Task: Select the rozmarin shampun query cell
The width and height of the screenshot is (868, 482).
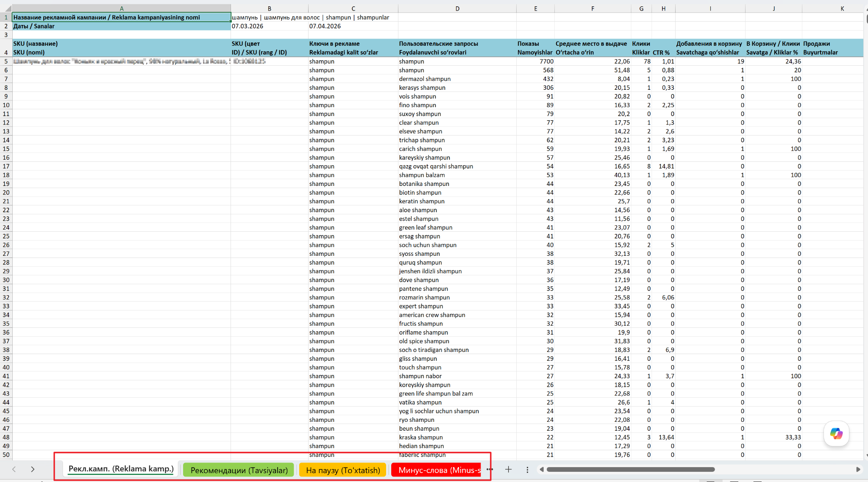Action: pos(457,297)
